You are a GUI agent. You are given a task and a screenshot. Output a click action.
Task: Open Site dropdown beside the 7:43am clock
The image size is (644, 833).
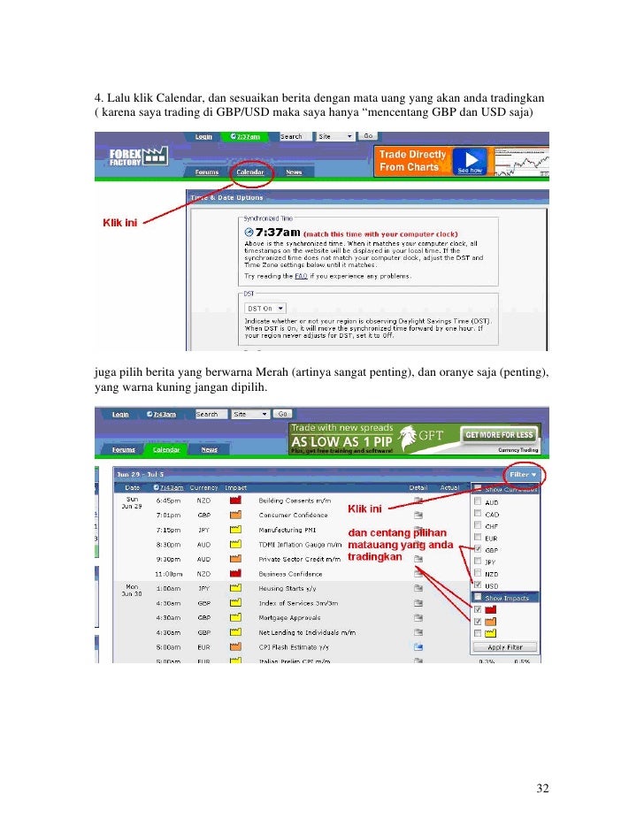[250, 414]
